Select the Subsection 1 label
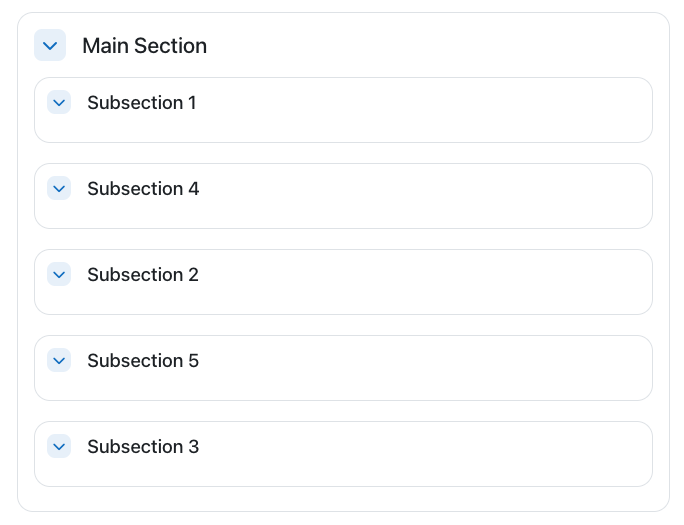Screen dimensions: 684x525 click(142, 103)
